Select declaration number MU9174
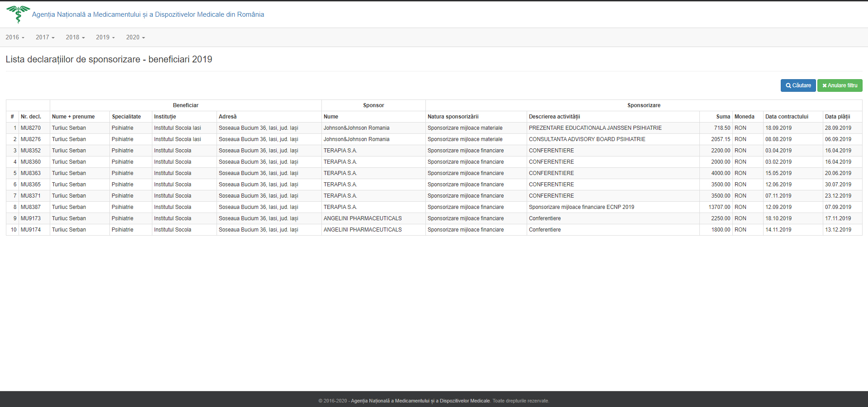 pos(31,230)
